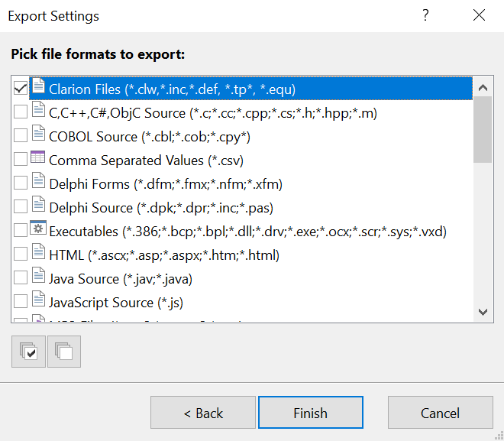Click the Comma Separated Values table icon

pos(38,159)
